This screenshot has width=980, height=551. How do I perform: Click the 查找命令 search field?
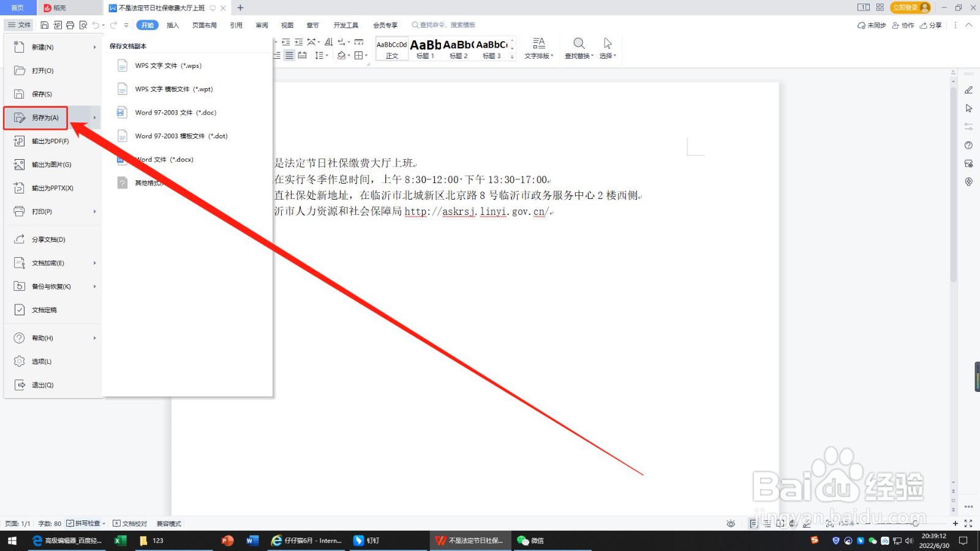[444, 25]
